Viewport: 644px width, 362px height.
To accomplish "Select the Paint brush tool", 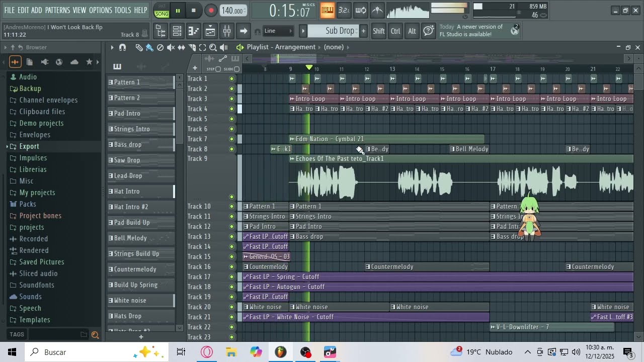I will click(x=149, y=47).
